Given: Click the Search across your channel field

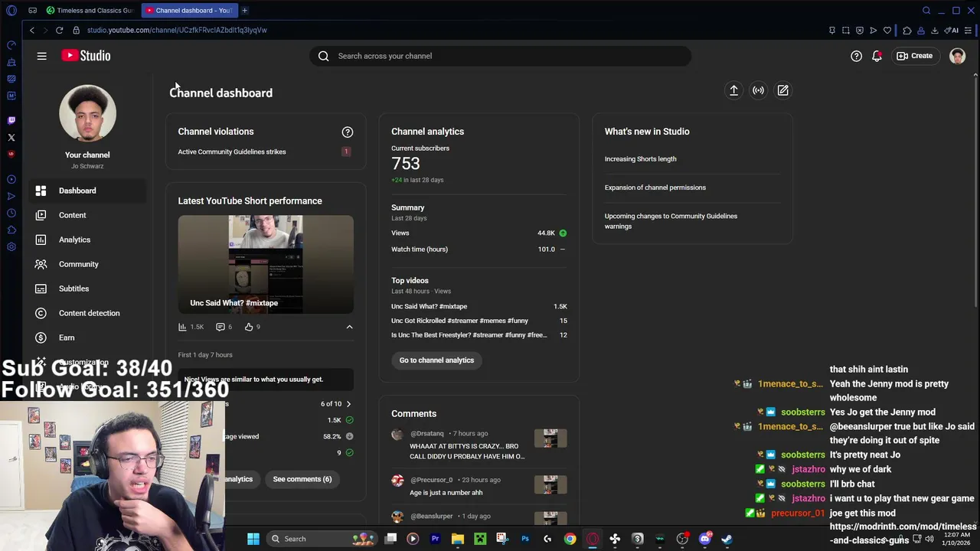Looking at the screenshot, I should 501,56.
